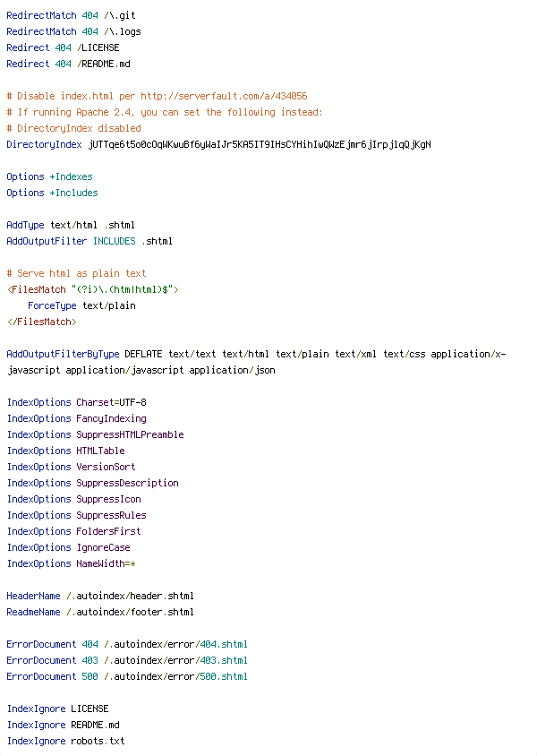Image resolution: width=537 pixels, height=756 pixels.
Task: Click the 'RedirectMatch 404 /\.git' line
Action: click(x=71, y=15)
